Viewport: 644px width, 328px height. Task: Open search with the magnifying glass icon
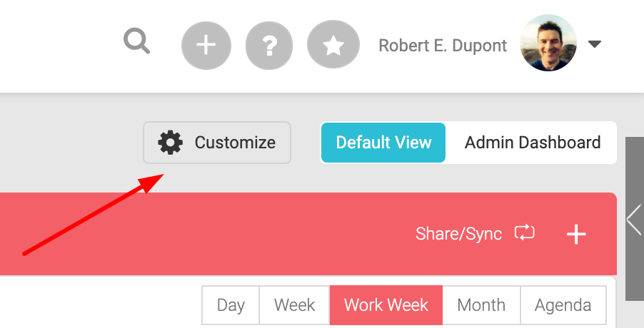[137, 41]
